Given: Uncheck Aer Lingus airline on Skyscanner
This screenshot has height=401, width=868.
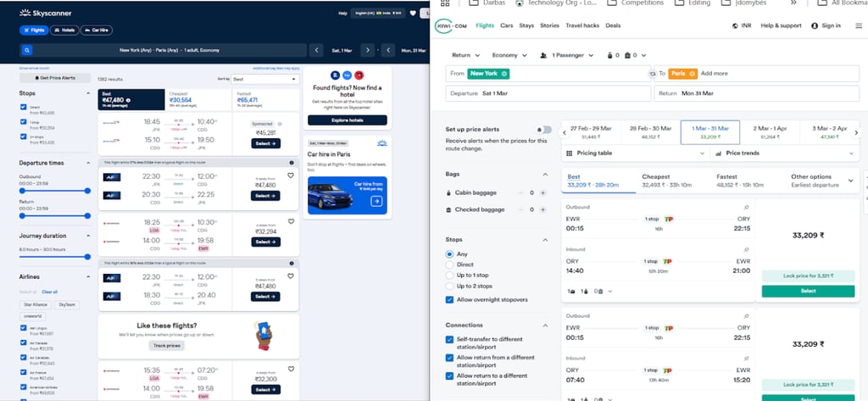Looking at the screenshot, I should pos(23,328).
